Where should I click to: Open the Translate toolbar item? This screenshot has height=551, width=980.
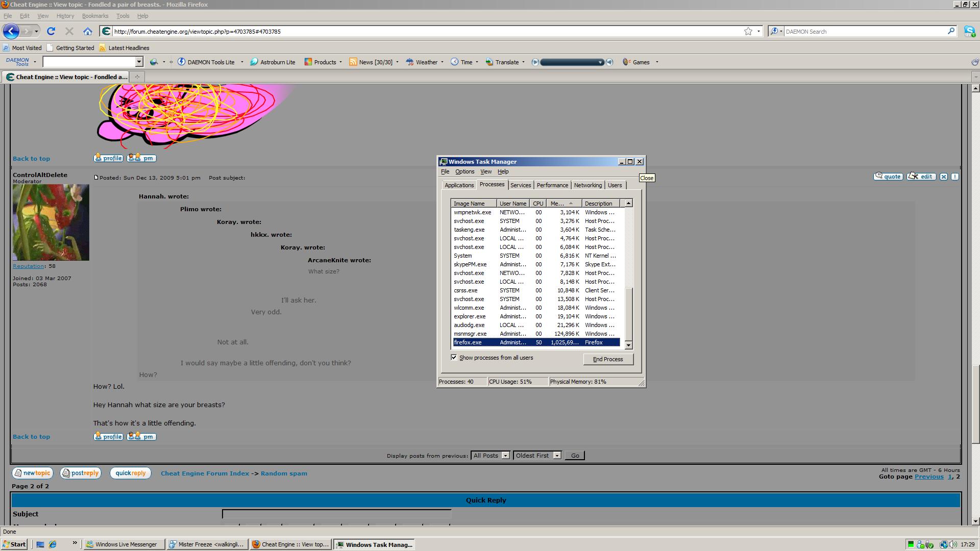pos(502,62)
